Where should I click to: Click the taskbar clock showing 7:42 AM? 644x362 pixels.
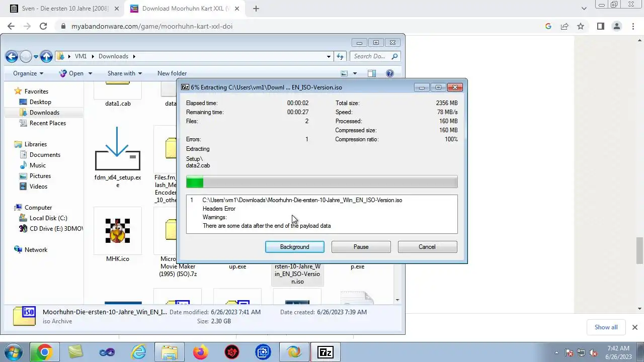pos(618,352)
